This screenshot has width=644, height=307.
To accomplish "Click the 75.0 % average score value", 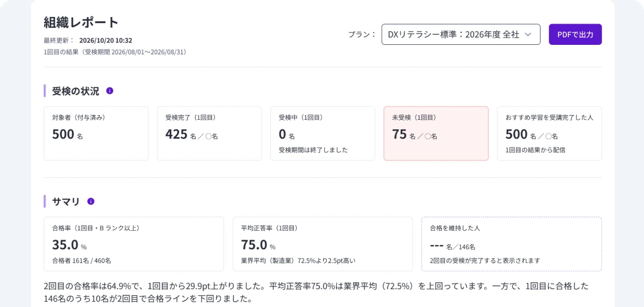I will point(258,245).
